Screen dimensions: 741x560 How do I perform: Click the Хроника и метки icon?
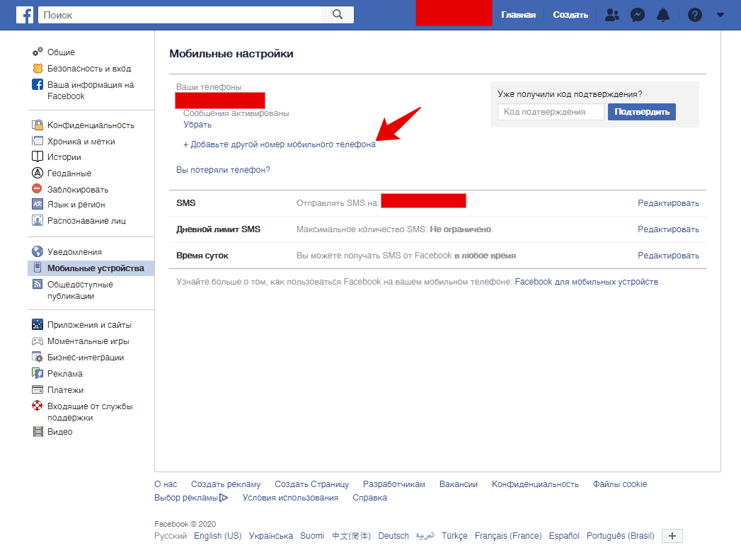(x=38, y=141)
